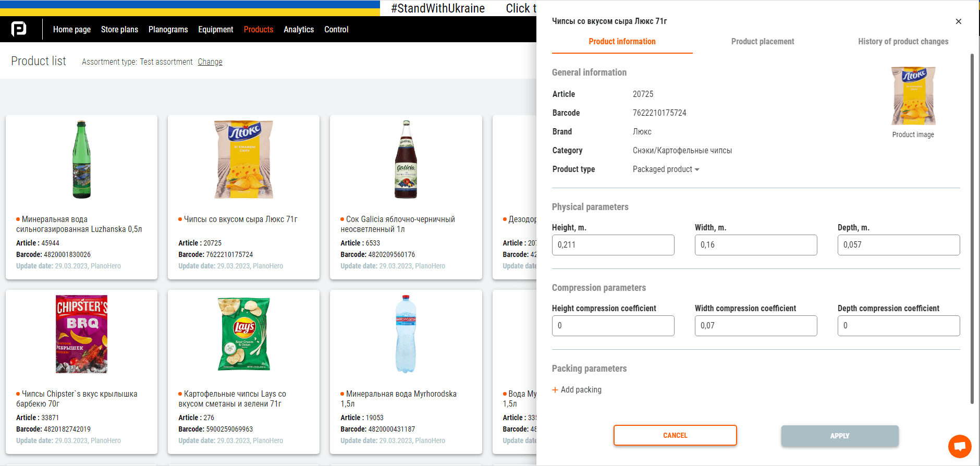Open the Analytics section
This screenshot has height=466, width=980.
tap(298, 29)
